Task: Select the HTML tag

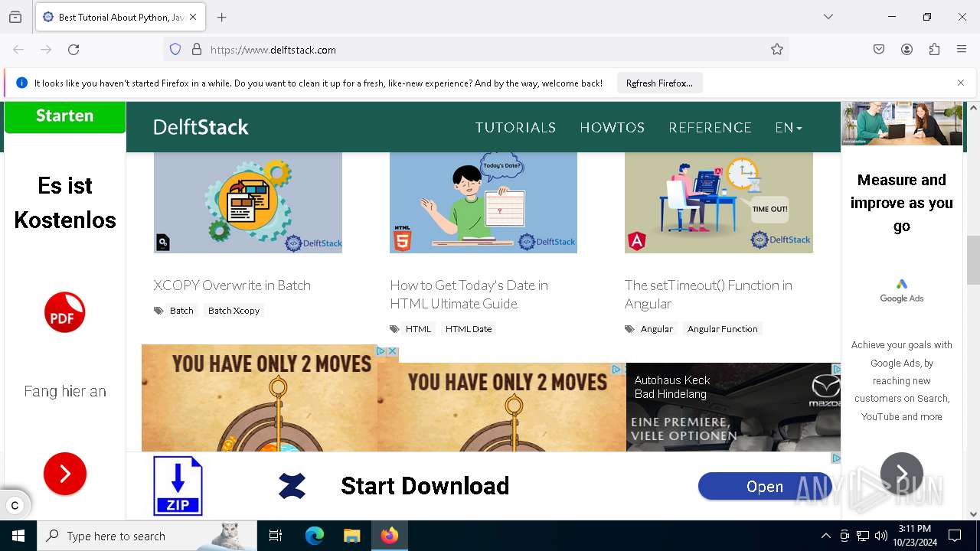Action: coord(418,329)
